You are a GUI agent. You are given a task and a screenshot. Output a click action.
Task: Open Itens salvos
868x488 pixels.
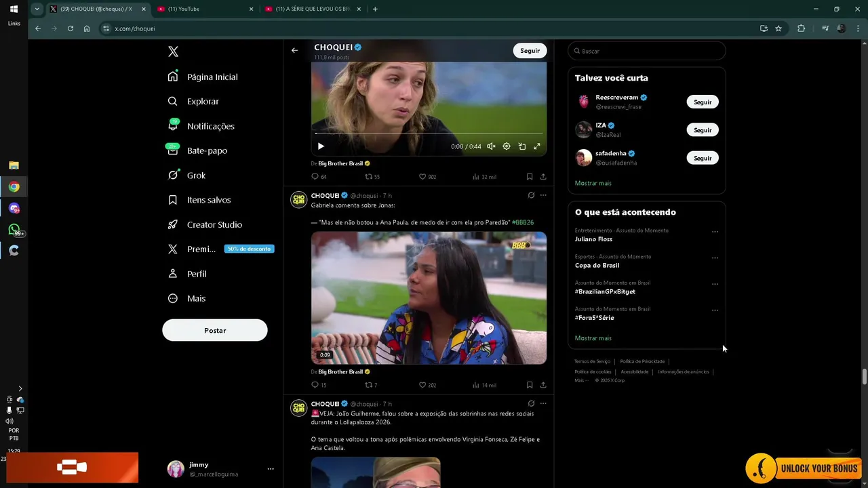tap(199, 200)
